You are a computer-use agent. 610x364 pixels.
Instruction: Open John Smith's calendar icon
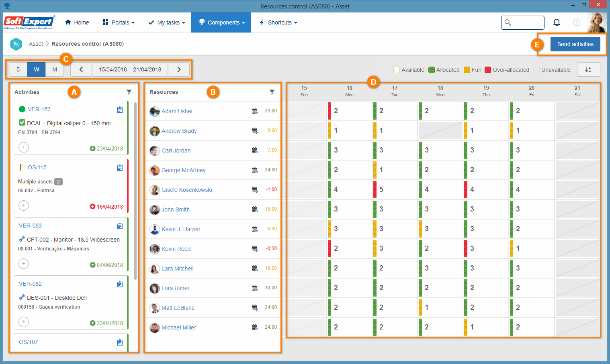click(x=255, y=209)
